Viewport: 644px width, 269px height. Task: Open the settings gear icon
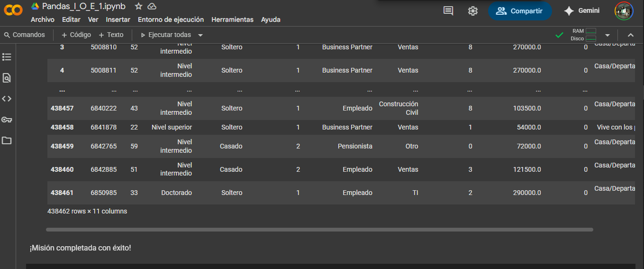pyautogui.click(x=472, y=11)
